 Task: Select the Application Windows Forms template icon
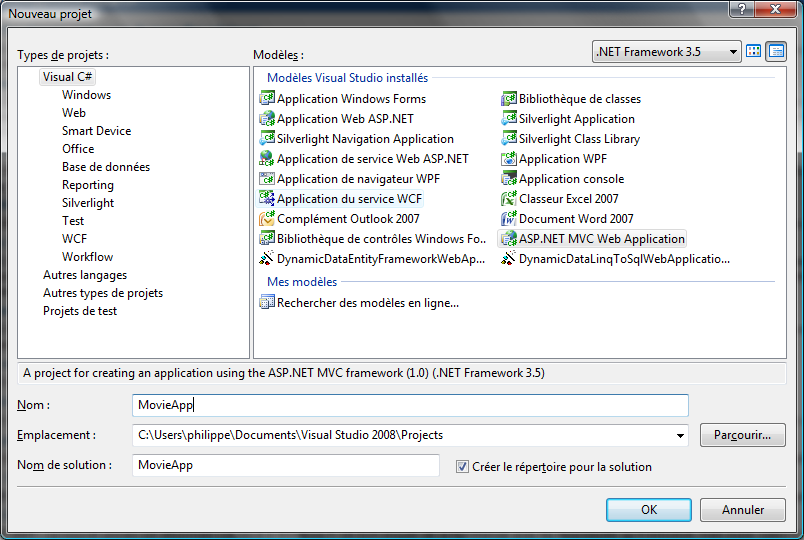click(267, 99)
